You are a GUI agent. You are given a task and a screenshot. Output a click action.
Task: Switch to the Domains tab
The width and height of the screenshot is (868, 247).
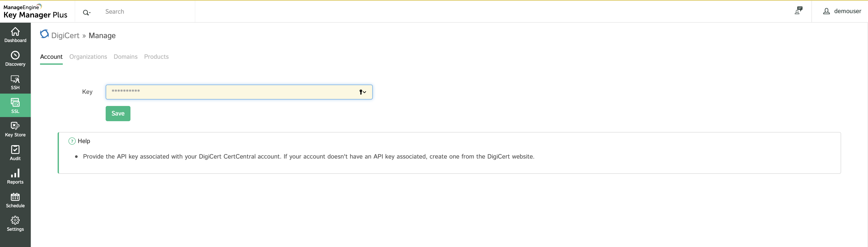[125, 56]
